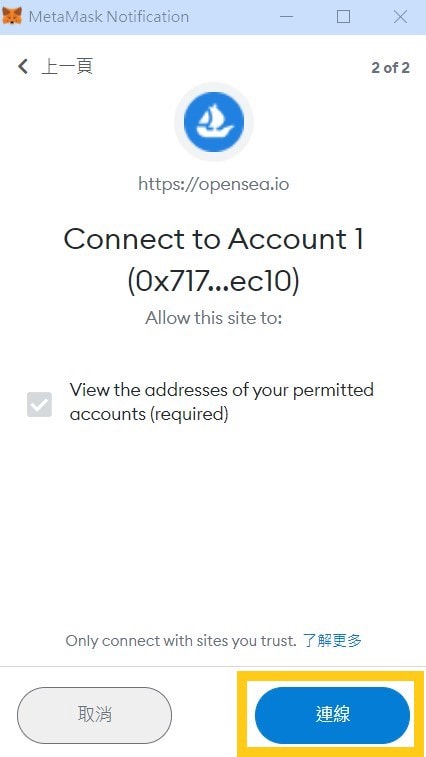Viewport: 426px width, 757px height.
Task: Close the MetaMask Notification window
Action: (x=400, y=17)
